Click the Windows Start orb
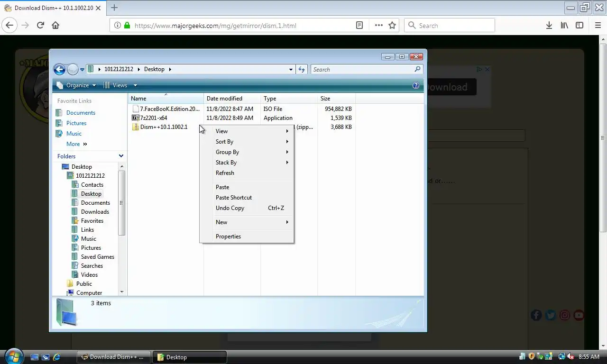This screenshot has width=607, height=364. 14,356
